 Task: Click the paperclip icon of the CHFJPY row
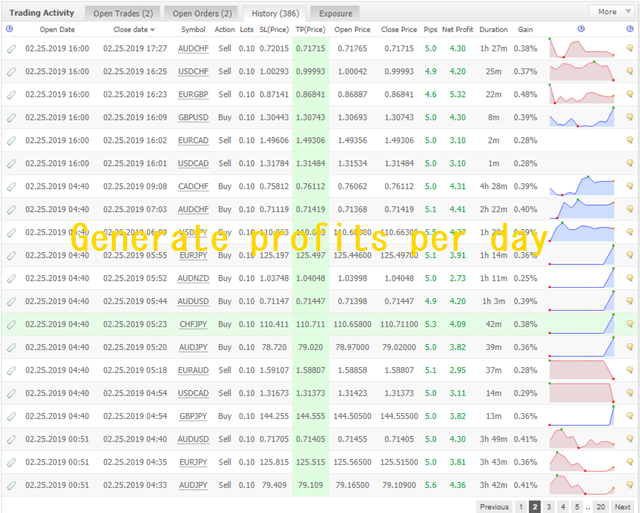[11, 325]
